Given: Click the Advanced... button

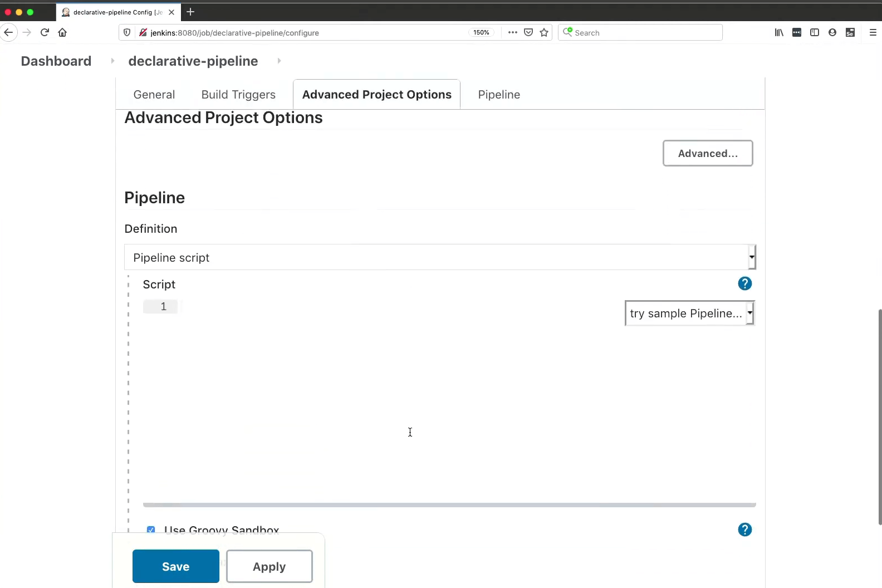Looking at the screenshot, I should coord(708,153).
